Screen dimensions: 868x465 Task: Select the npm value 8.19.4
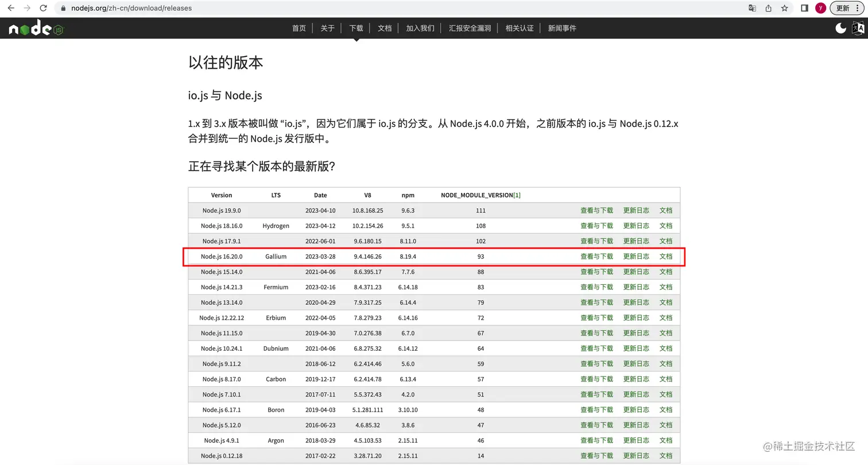(x=408, y=257)
